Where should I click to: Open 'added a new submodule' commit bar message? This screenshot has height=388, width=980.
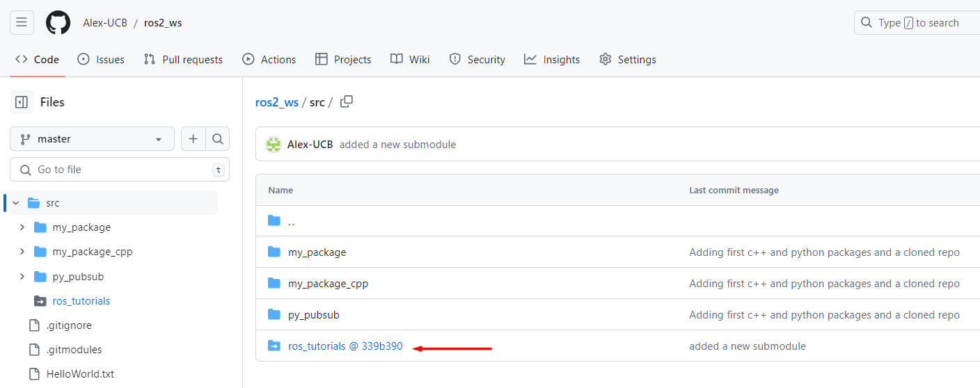(x=398, y=145)
